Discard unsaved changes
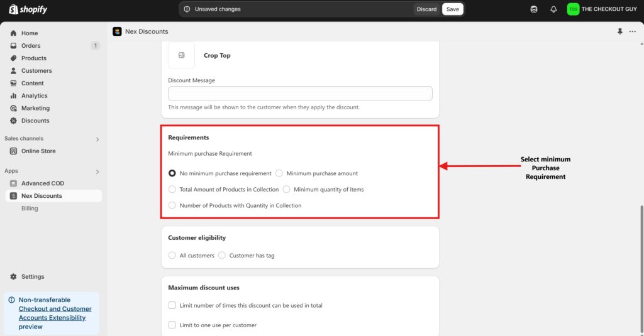Viewport: 644px width, 336px height. tap(426, 9)
